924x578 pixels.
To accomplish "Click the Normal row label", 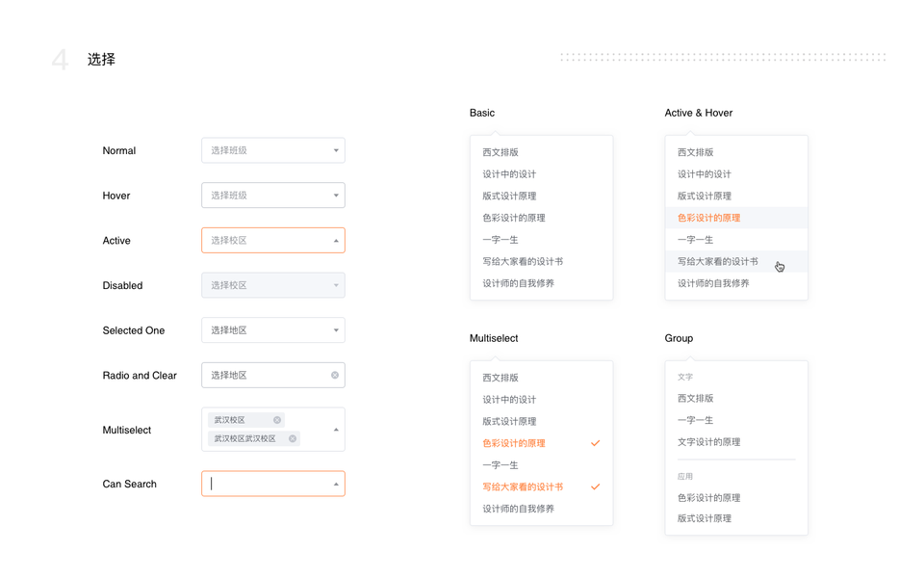I will [x=119, y=150].
